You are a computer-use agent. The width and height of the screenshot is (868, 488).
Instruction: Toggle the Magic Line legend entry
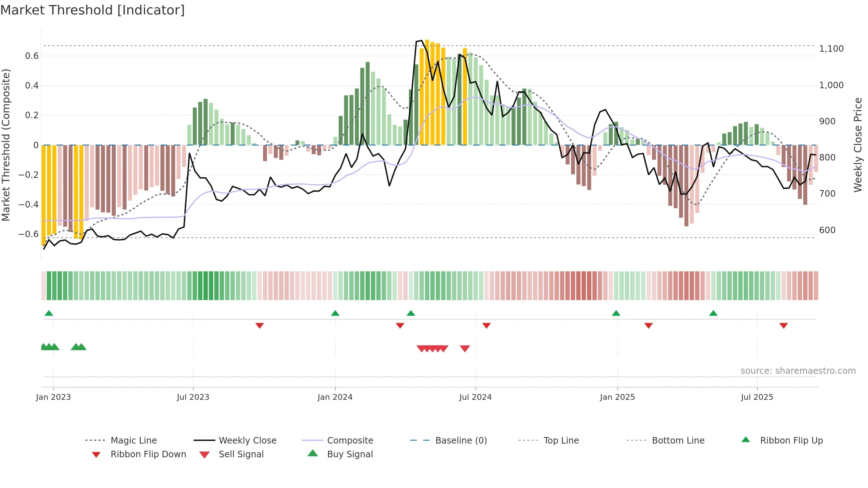(121, 440)
